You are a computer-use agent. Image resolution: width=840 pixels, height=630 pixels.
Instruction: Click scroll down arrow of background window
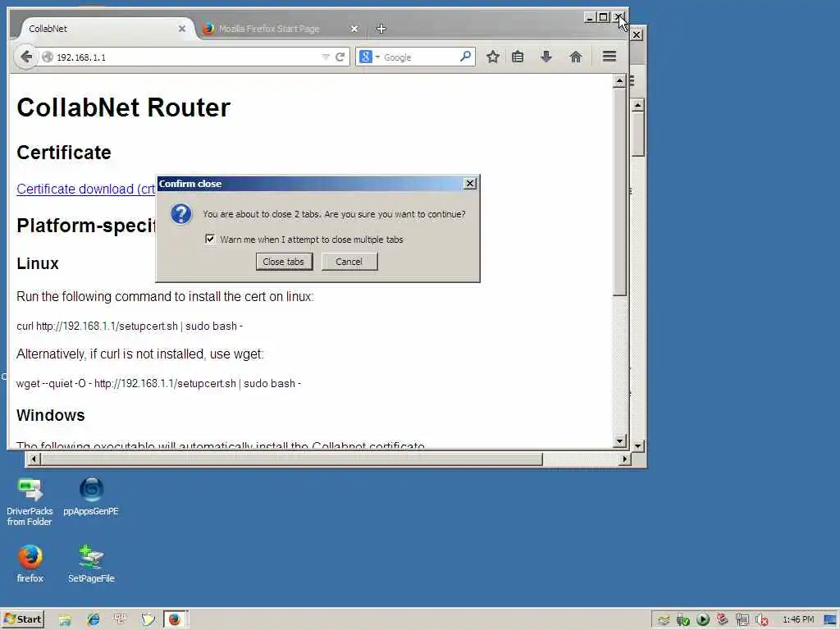(x=637, y=445)
